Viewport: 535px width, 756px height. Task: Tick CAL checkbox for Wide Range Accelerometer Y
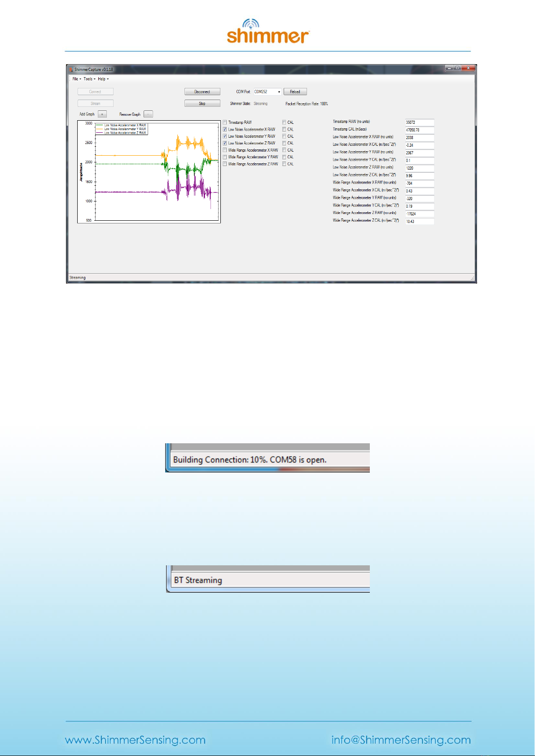pyautogui.click(x=284, y=157)
